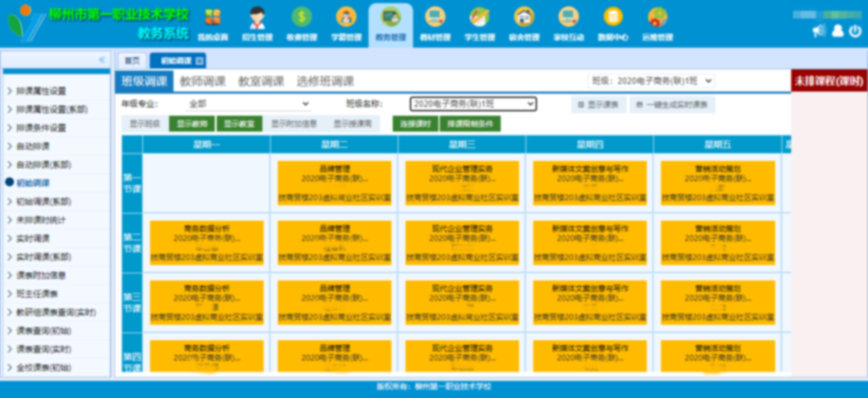
Task: Close the 初始调课 page tab
Action: [x=200, y=61]
